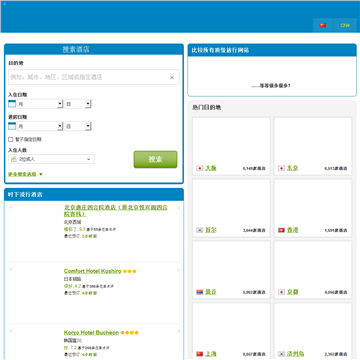
Task: Click the check-out date calendar icon
Action: point(12,126)
